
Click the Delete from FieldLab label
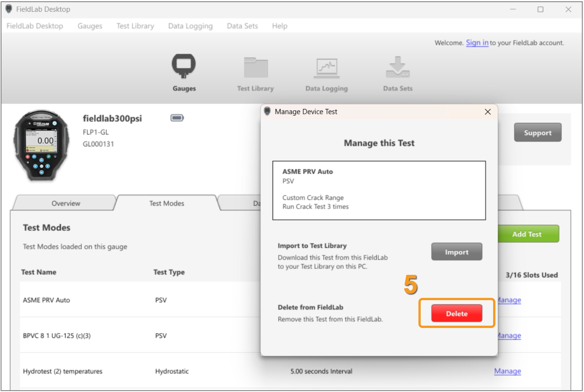point(310,307)
